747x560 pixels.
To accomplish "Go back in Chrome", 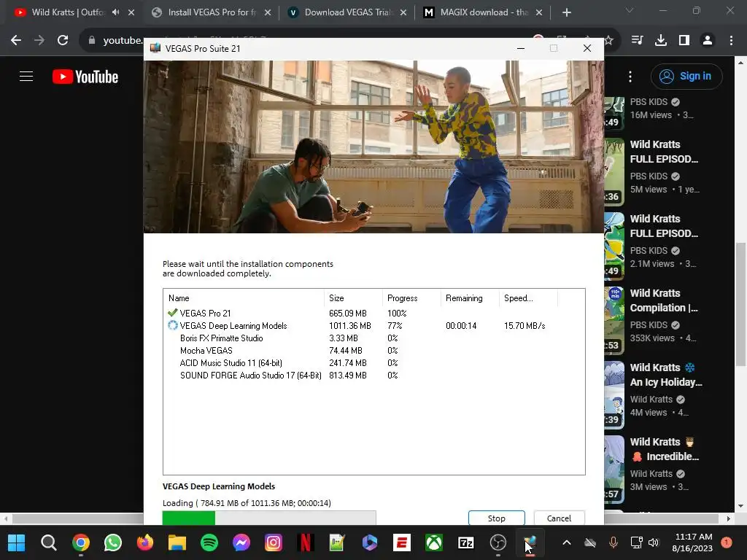I will [16, 41].
